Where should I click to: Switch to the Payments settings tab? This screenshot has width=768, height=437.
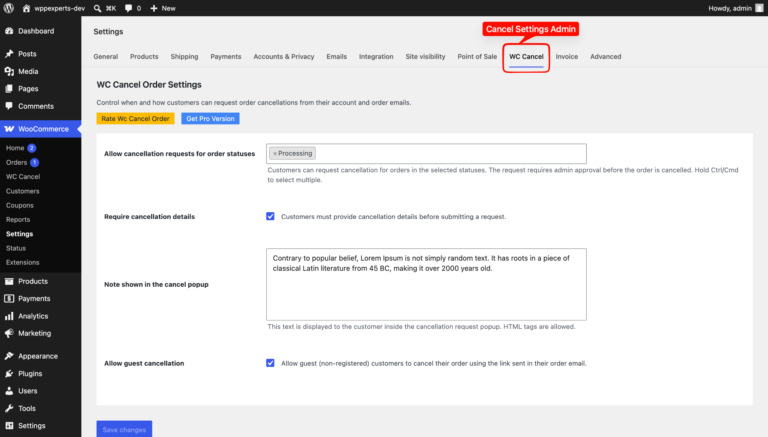pyautogui.click(x=226, y=56)
